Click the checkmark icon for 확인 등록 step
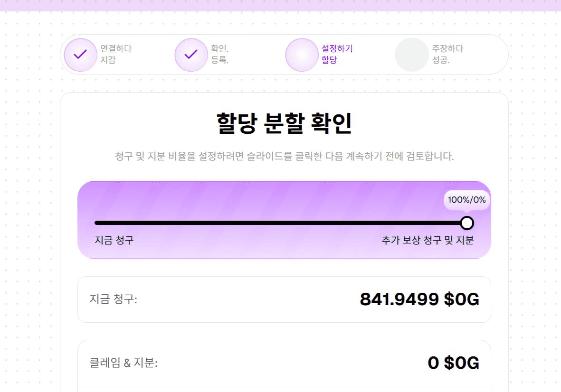Screen dimensions: 561x392 point(191,55)
